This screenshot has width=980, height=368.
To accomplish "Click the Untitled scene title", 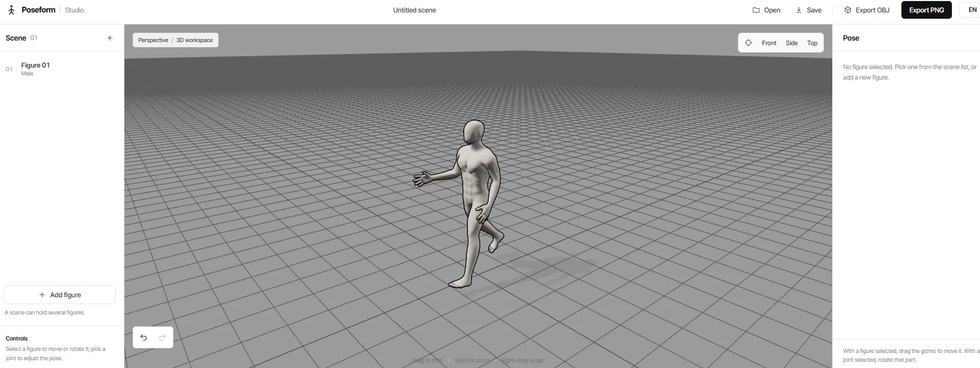I will tap(414, 10).
